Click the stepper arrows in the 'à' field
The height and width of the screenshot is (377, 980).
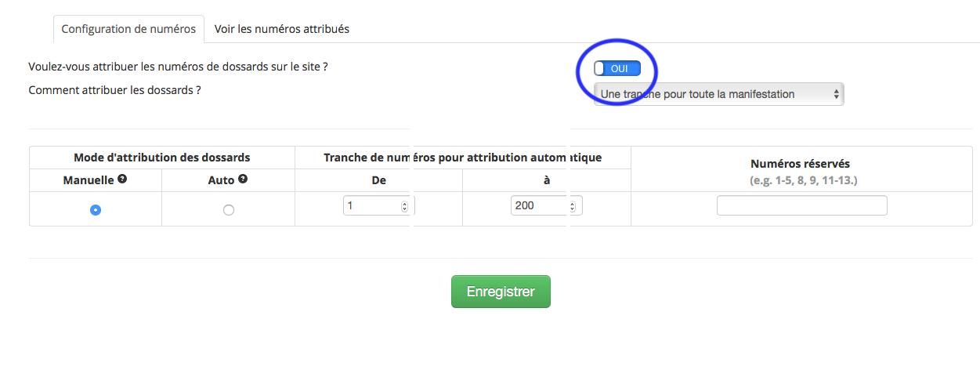tap(572, 207)
